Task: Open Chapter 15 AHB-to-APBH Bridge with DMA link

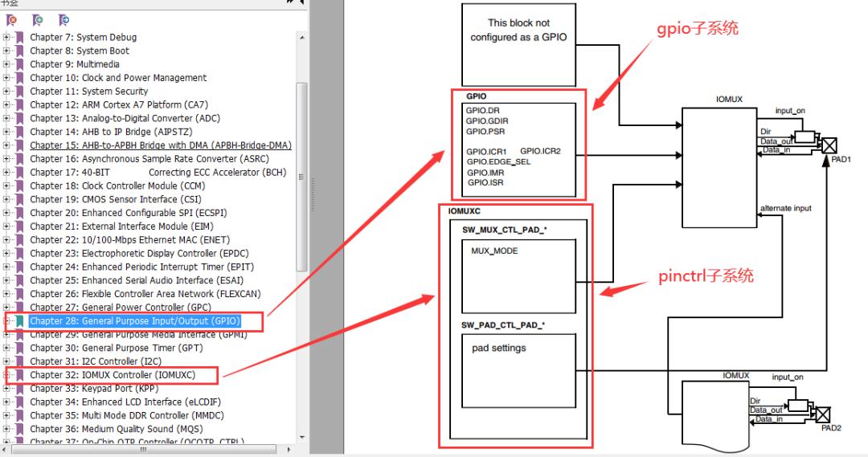Action: pos(161,145)
